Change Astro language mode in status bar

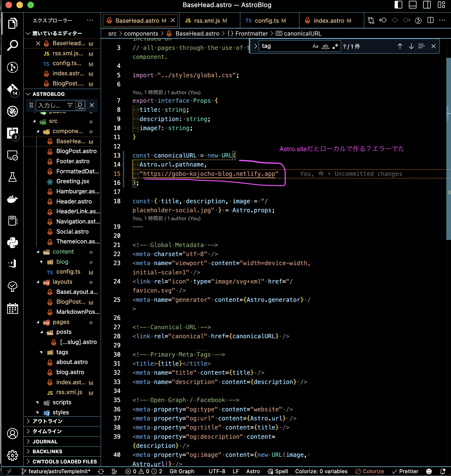point(253,471)
